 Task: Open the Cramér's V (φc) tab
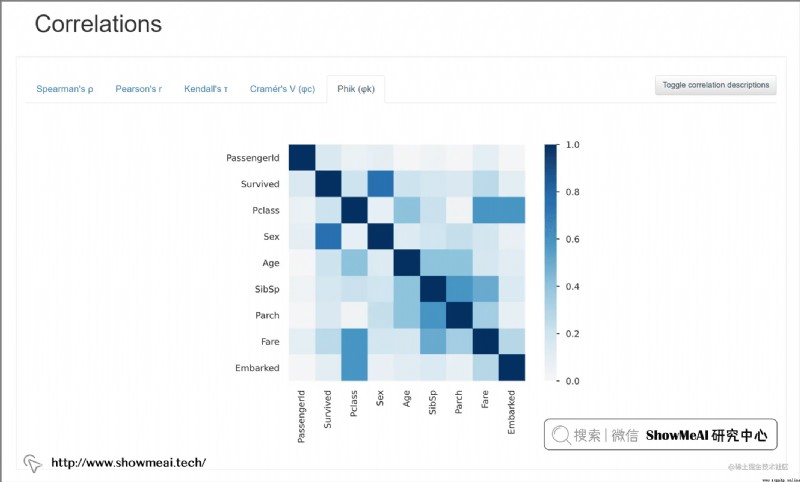point(282,89)
